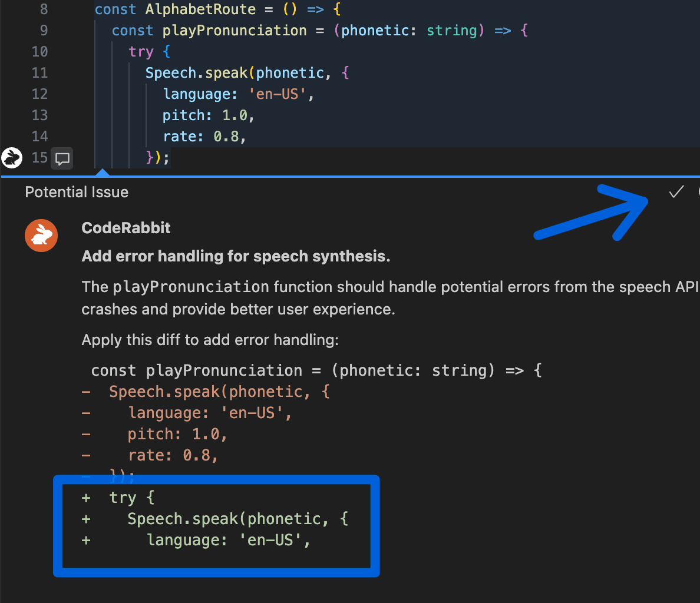The width and height of the screenshot is (700, 603).
Task: Click the orange CodeRabbit avatar
Action: coord(41,236)
